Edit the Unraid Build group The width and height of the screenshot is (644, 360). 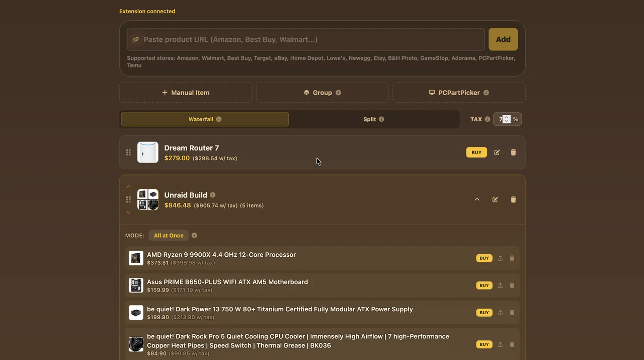[495, 199]
